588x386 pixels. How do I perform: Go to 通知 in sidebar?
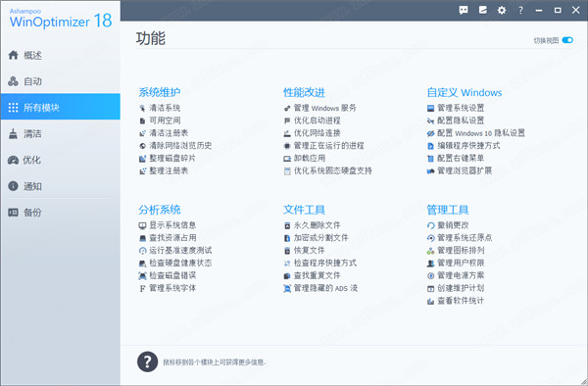click(x=60, y=186)
